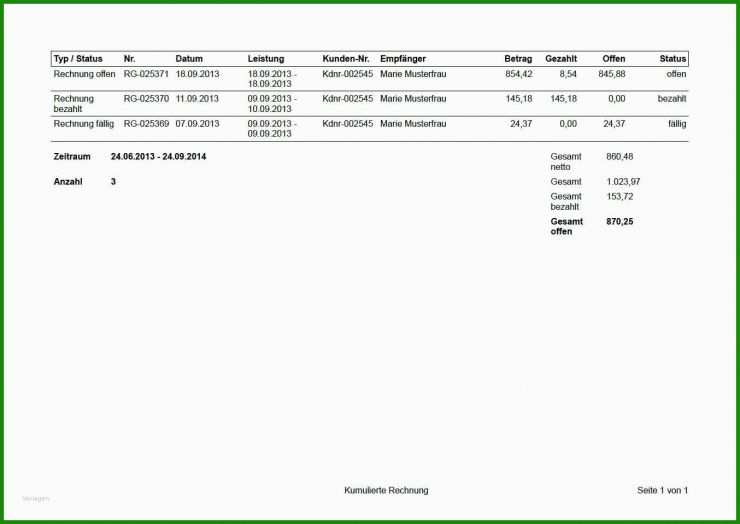Click the 'Zeitraum' label
This screenshot has width=740, height=524.
[x=72, y=157]
